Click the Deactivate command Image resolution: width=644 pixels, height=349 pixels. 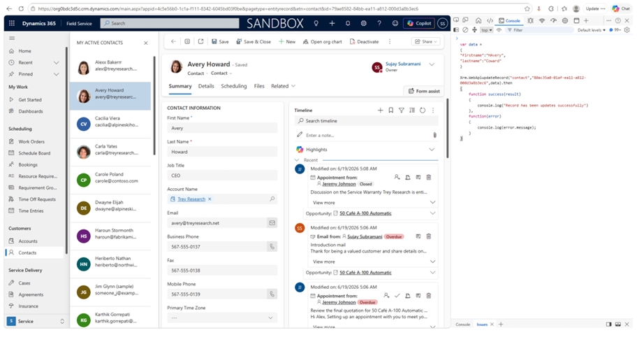point(364,41)
